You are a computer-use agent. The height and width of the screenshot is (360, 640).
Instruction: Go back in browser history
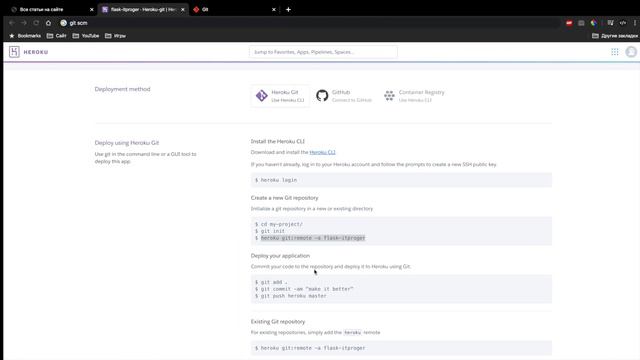(x=11, y=23)
